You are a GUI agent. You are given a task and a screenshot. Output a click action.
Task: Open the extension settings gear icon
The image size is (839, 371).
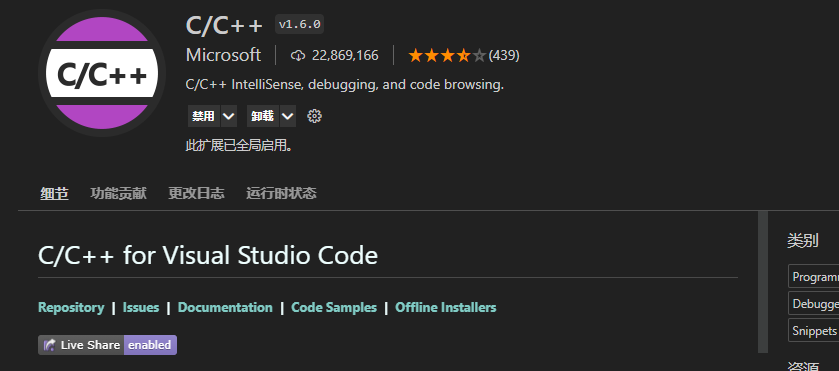tap(315, 116)
